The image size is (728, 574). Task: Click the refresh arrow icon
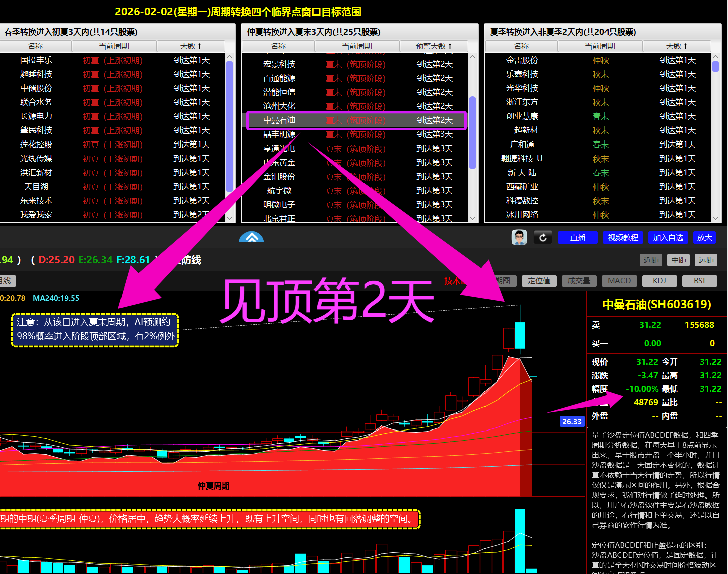(543, 237)
